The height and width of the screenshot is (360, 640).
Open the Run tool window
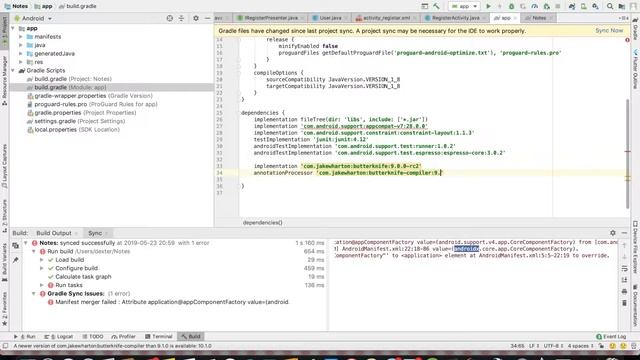pyautogui.click(x=24, y=336)
